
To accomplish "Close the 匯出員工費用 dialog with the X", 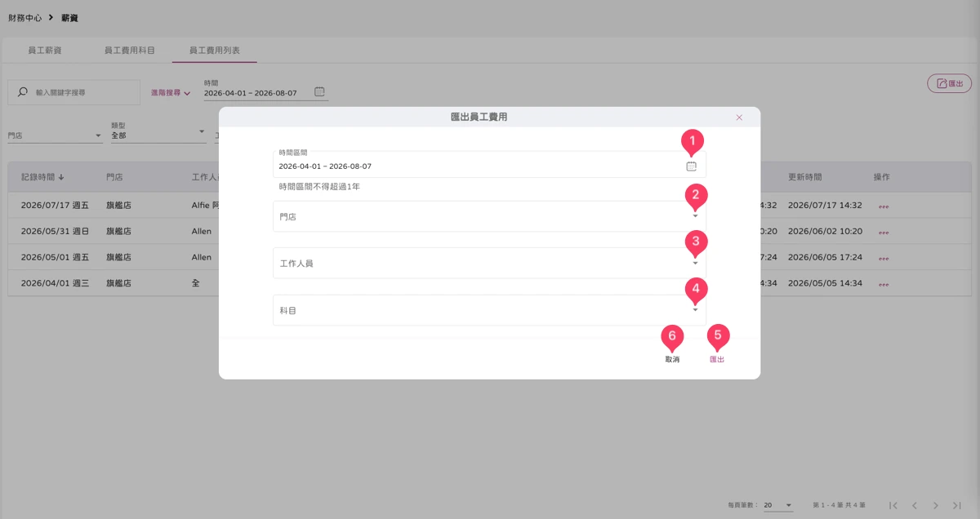I will click(x=739, y=118).
